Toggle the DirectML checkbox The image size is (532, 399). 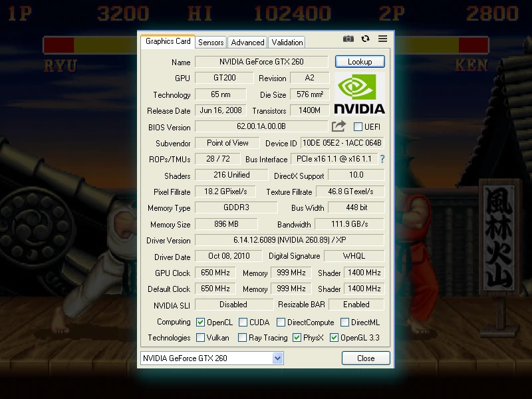point(344,323)
